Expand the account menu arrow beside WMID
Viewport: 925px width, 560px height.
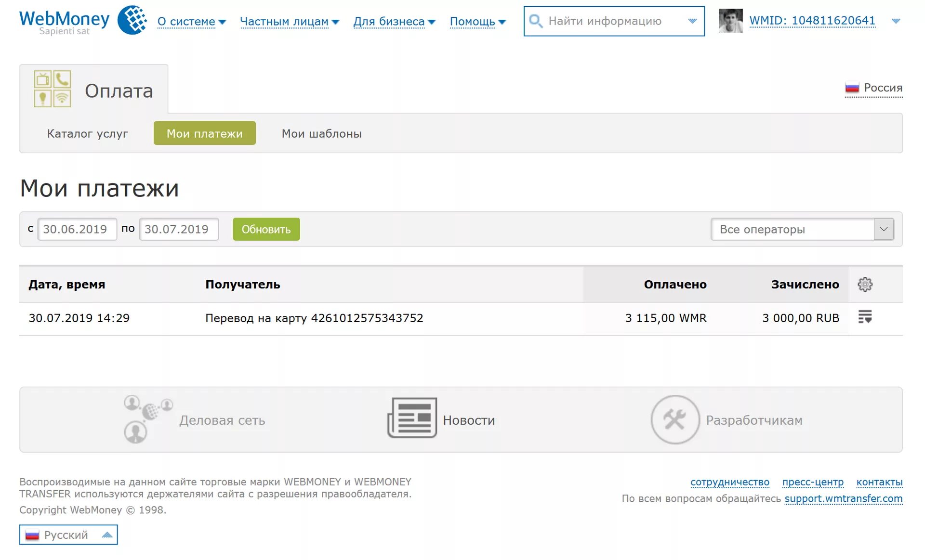[896, 21]
